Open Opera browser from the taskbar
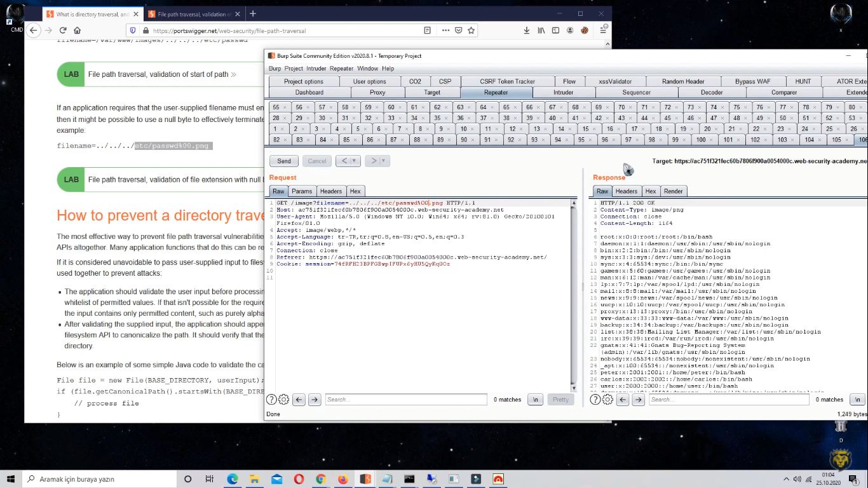Viewport: 868px width, 488px height. (299, 478)
